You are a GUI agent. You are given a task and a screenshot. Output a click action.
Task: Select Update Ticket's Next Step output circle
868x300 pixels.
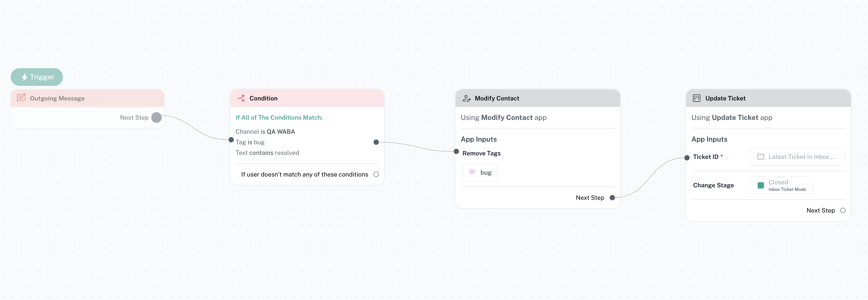(843, 211)
